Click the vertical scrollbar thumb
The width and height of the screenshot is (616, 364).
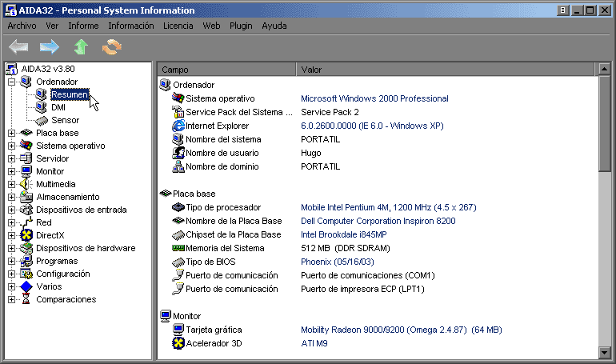coord(604,124)
